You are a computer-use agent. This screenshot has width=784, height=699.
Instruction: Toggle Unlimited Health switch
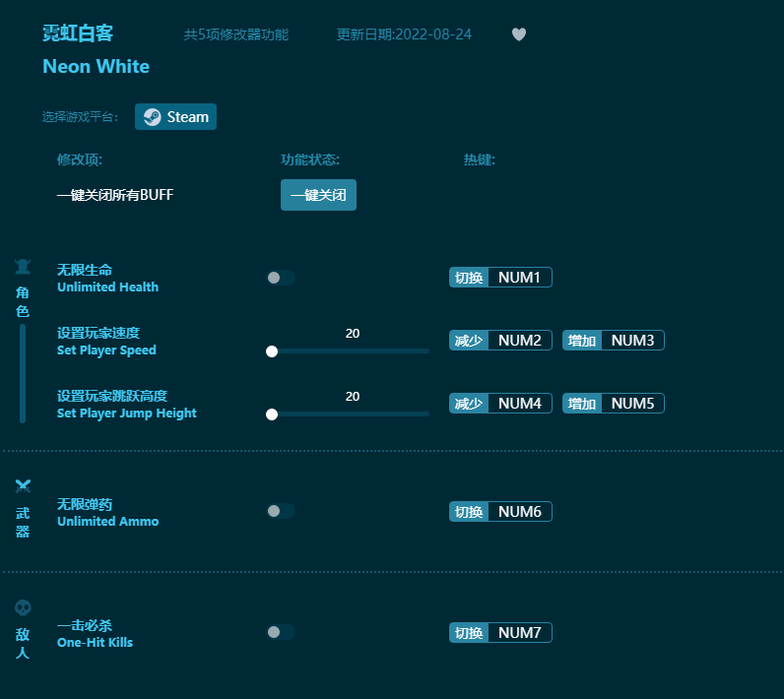tap(281, 278)
